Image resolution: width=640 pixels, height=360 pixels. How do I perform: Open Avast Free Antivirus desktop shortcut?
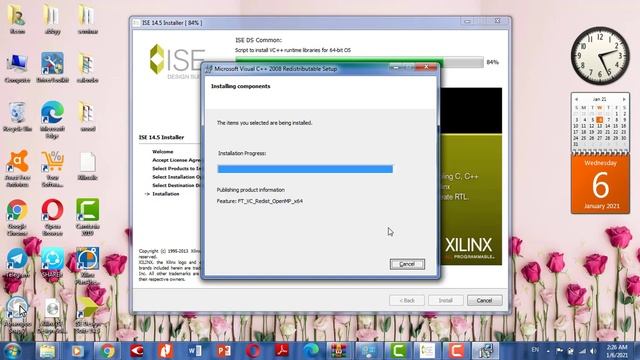point(17,168)
